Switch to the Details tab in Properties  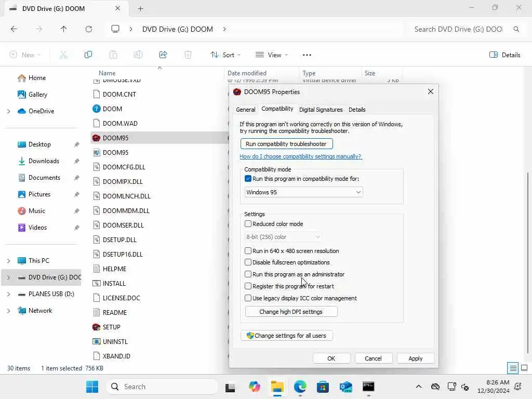coord(357,110)
